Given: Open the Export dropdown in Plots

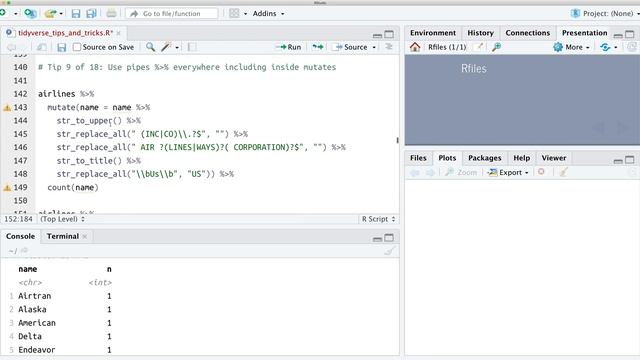Looking at the screenshot, I should [508, 172].
